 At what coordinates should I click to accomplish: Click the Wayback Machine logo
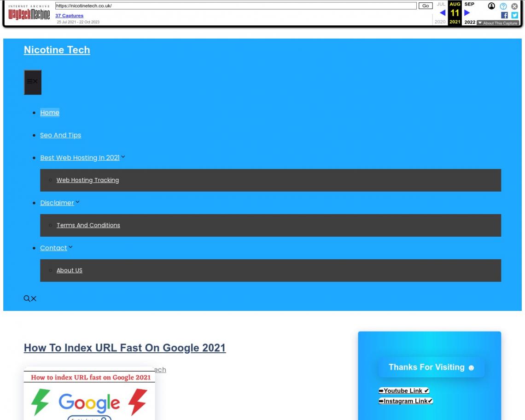29,13
